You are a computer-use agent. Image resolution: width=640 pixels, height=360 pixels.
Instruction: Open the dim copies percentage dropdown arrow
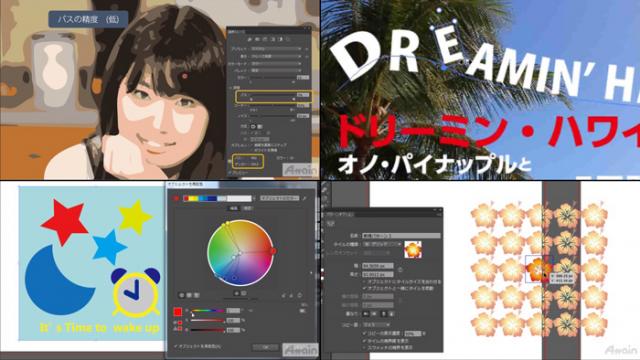click(x=424, y=333)
